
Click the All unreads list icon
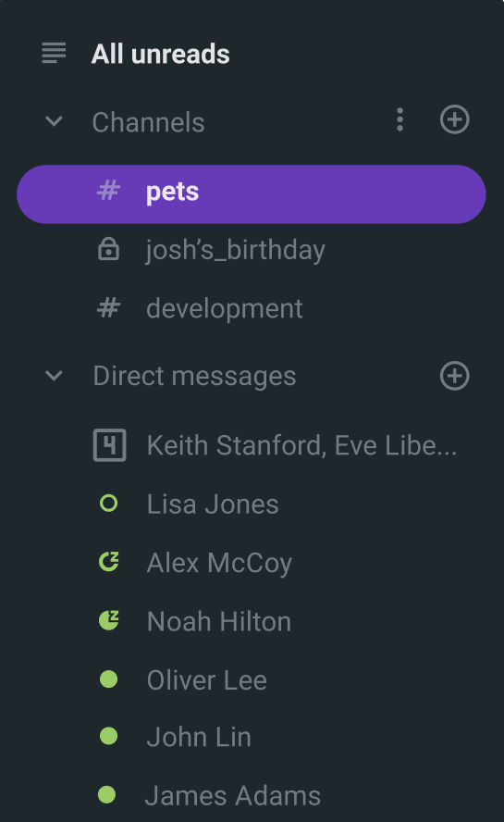click(54, 53)
